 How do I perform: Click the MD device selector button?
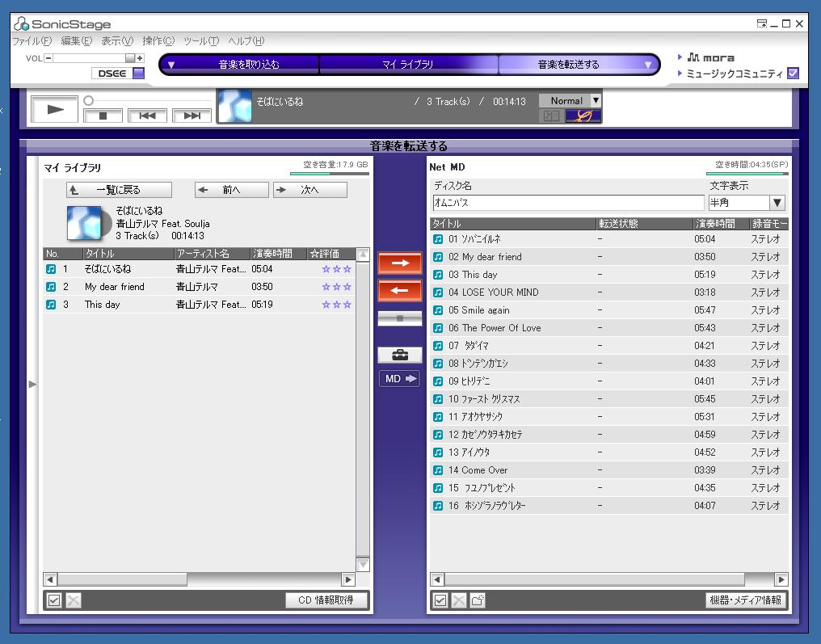399,378
